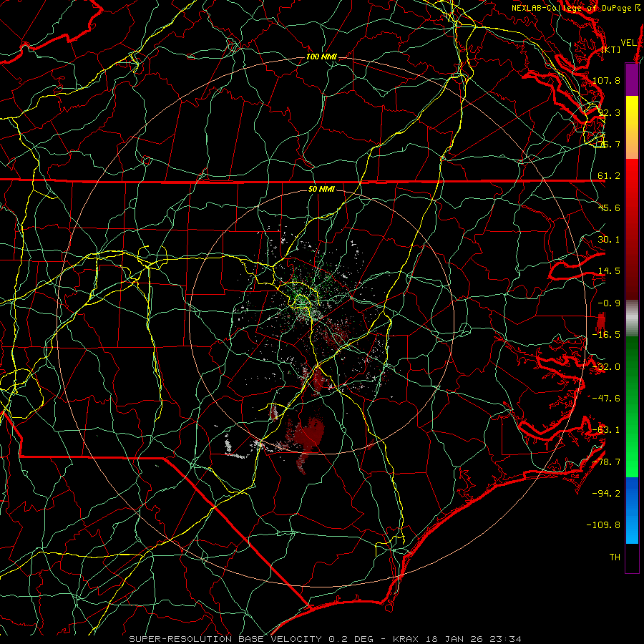This screenshot has height=644, width=644.
Task: Click the purple segment of the color bar
Action: coord(632,80)
